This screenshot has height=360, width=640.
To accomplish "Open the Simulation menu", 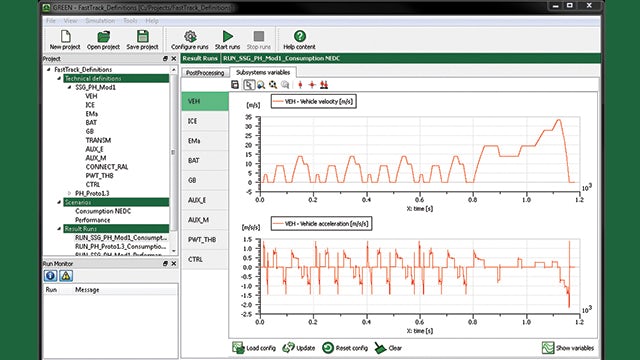I will 100,20.
